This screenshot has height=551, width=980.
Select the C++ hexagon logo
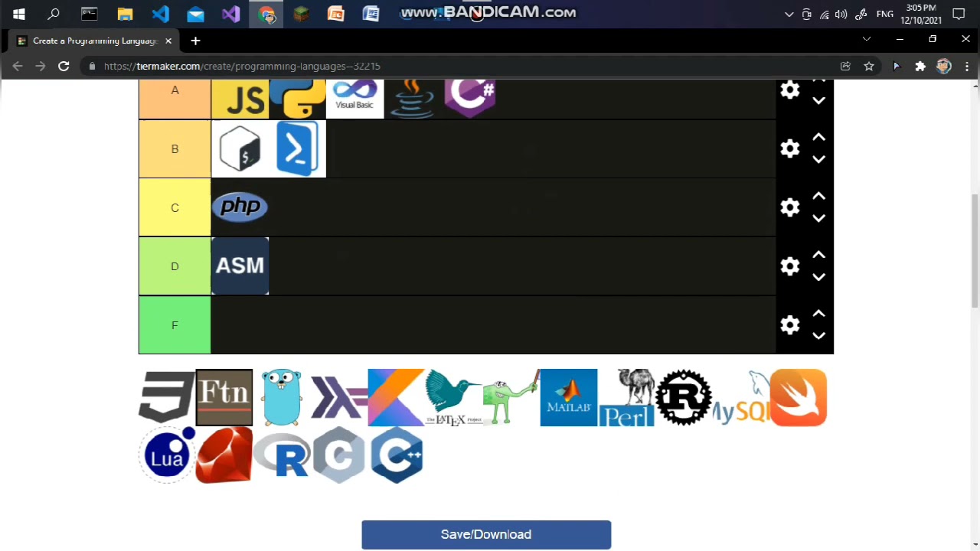397,455
